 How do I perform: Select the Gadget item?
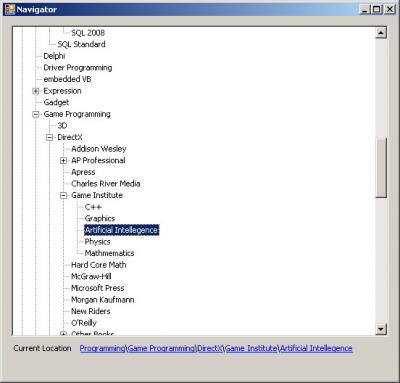click(56, 103)
